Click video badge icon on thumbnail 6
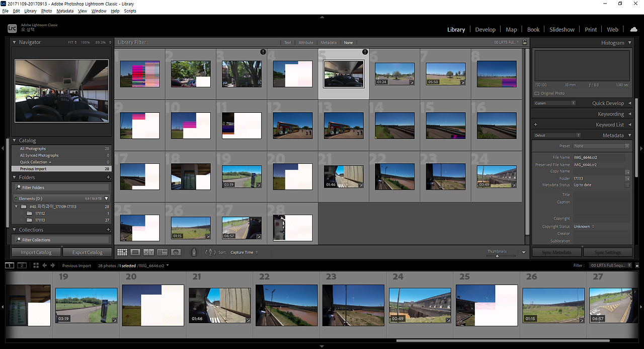Screen dimensions: 644x349 (x=412, y=83)
